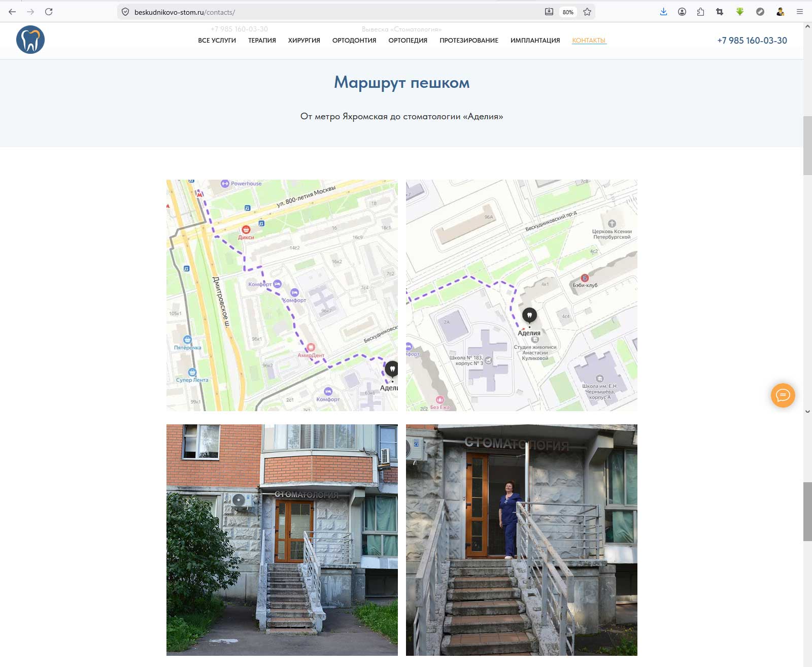The width and height of the screenshot is (812, 667).
Task: Click the АмирДент marker on the left map
Action: point(311,348)
